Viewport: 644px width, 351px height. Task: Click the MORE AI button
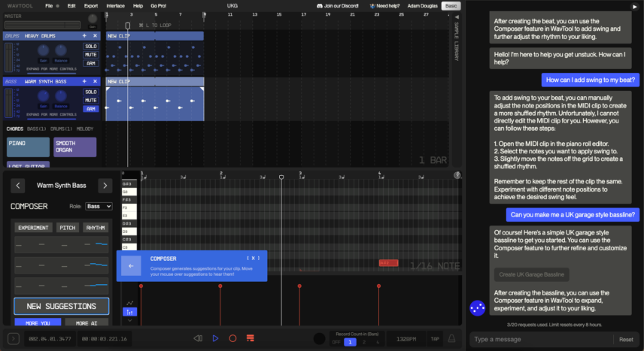(87, 322)
